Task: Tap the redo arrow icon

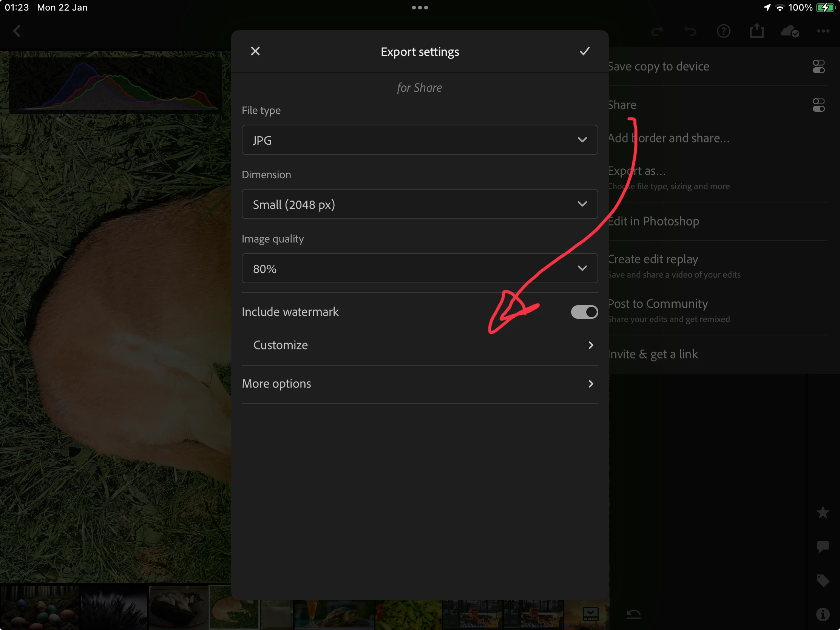Action: pyautogui.click(x=657, y=31)
